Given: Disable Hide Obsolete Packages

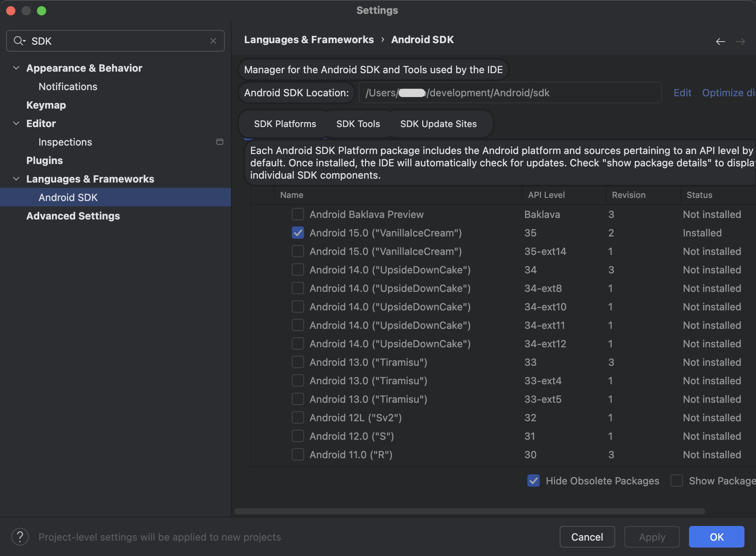Looking at the screenshot, I should pyautogui.click(x=533, y=481).
